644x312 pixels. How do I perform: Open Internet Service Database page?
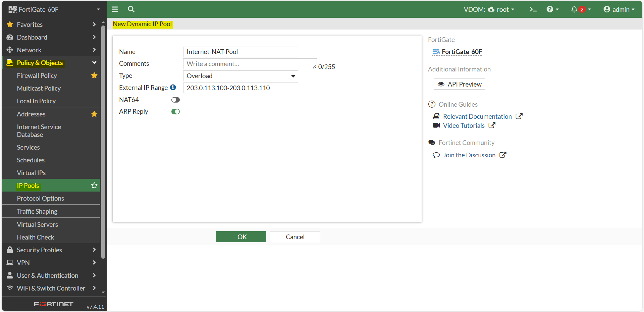click(39, 131)
